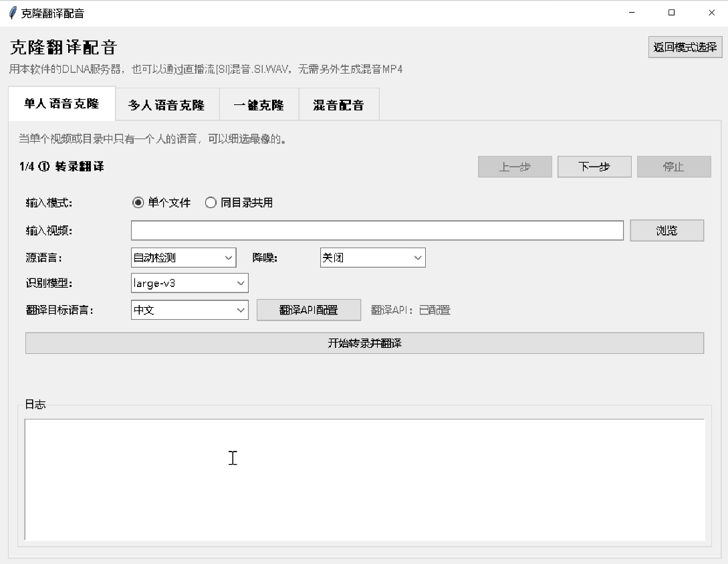
Task: Open the 混音配音 tab
Action: (x=339, y=105)
